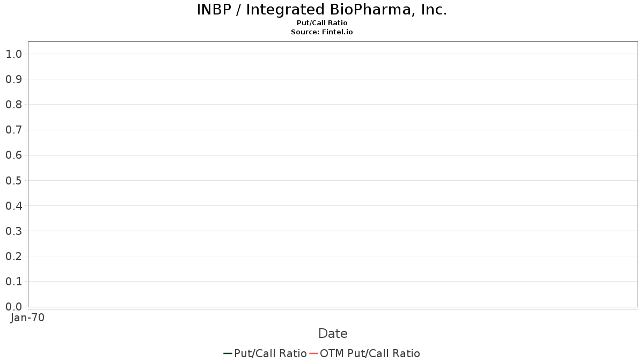Click the red OTM Put/Call Ratio legend line
Viewport: 644px width, 362px height.
pyautogui.click(x=313, y=353)
